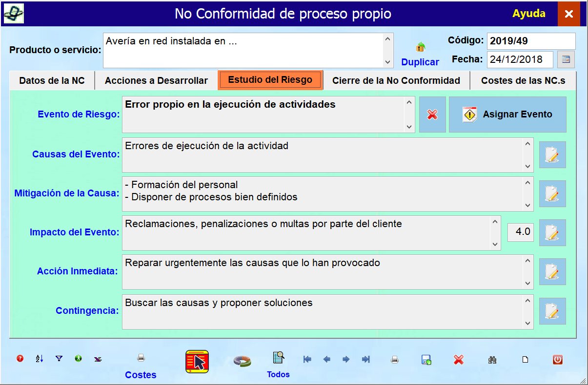The height and width of the screenshot is (385, 588).
Task: Click the Duplicar label
Action: click(x=420, y=62)
